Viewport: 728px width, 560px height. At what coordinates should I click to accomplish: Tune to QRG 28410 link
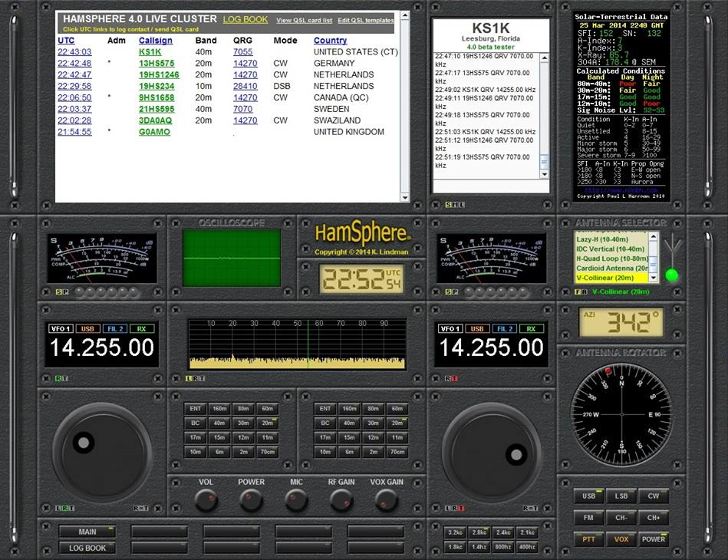245,86
